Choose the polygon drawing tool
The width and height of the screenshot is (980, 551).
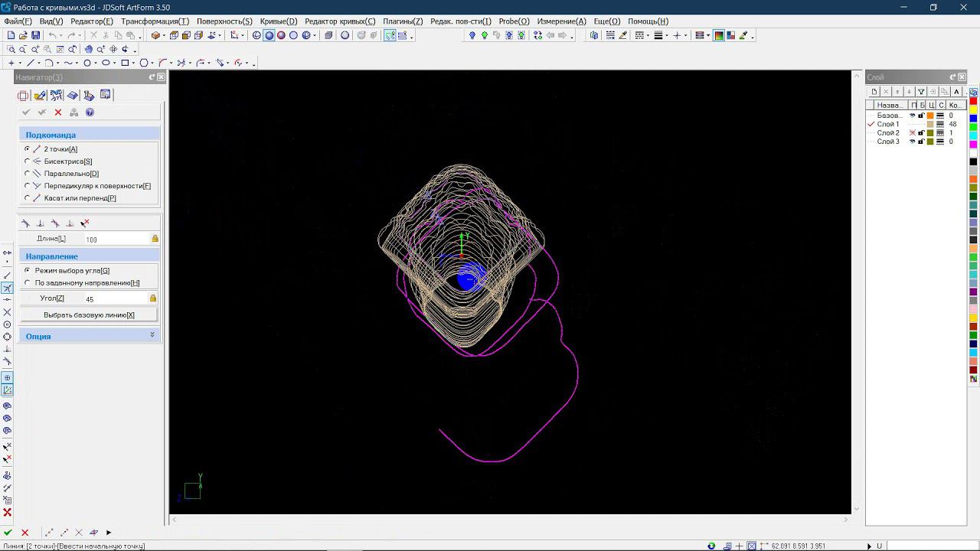coord(143,63)
